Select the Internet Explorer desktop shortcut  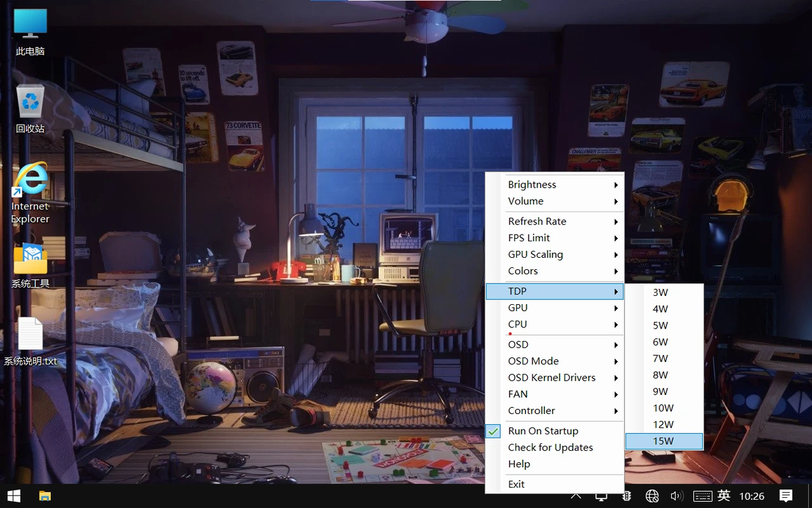(30, 193)
